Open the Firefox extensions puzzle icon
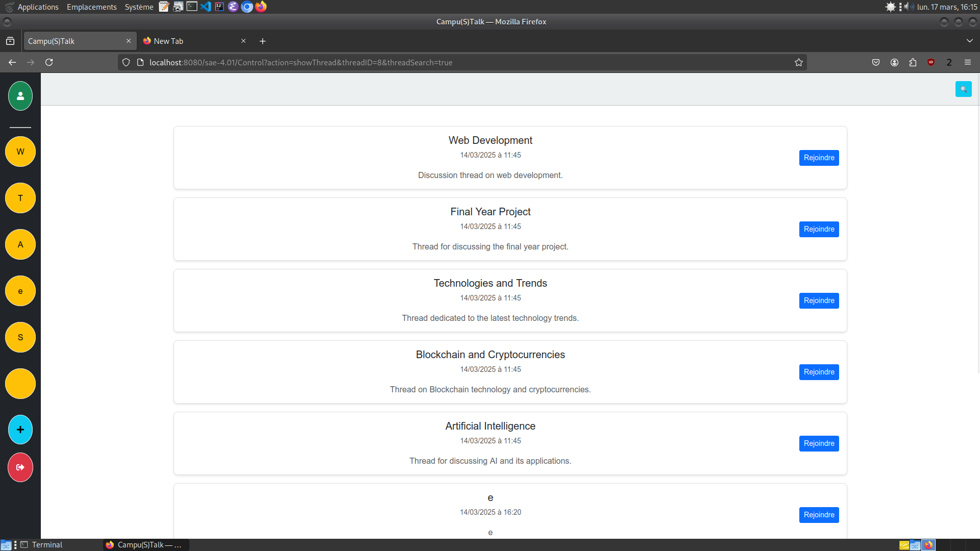Viewport: 980px width, 551px height. (x=913, y=62)
